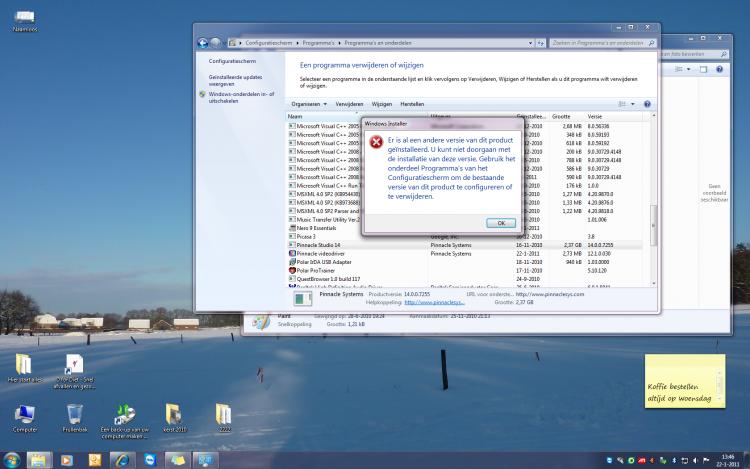The height and width of the screenshot is (469, 750).
Task: Open the Configuratiescherm link in sidebar
Action: click(x=229, y=61)
